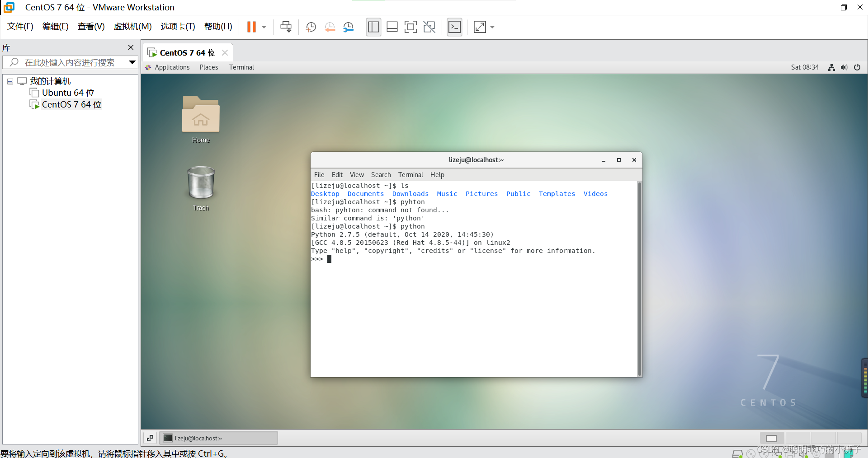This screenshot has height=458, width=868.
Task: Click the library search input field
Action: coord(70,62)
